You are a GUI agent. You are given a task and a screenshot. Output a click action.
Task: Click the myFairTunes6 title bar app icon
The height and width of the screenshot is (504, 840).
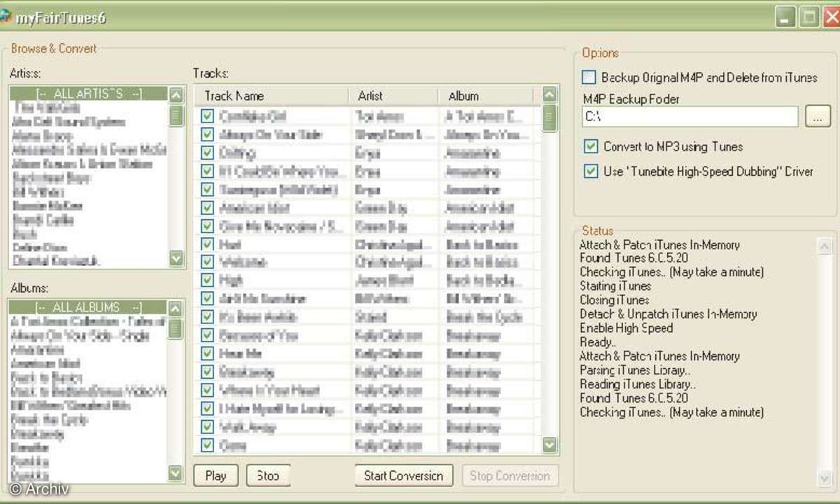point(6,17)
